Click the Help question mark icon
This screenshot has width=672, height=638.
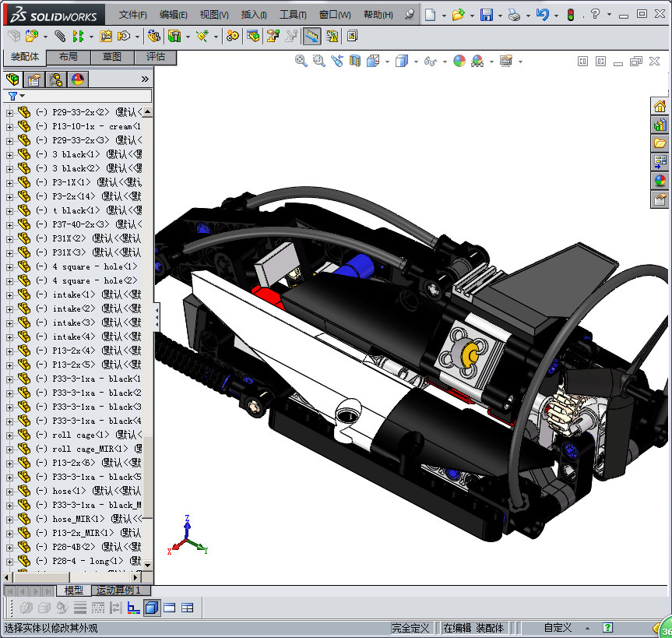point(595,14)
